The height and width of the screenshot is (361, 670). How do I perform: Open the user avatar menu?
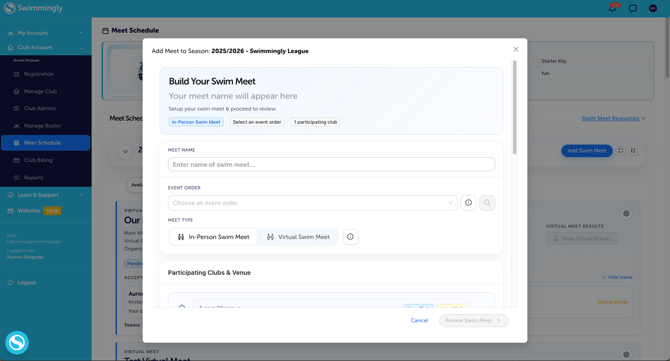click(652, 8)
